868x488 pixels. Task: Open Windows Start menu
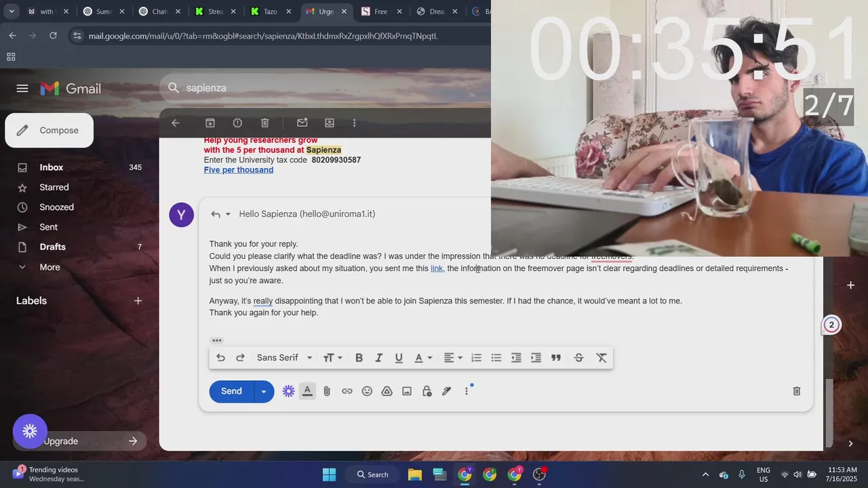pos(329,474)
